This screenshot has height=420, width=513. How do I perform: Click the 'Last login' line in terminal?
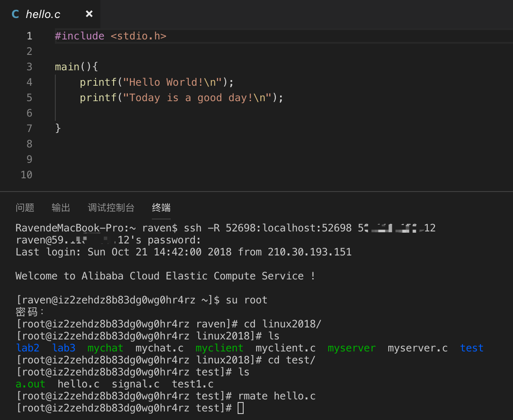click(184, 252)
